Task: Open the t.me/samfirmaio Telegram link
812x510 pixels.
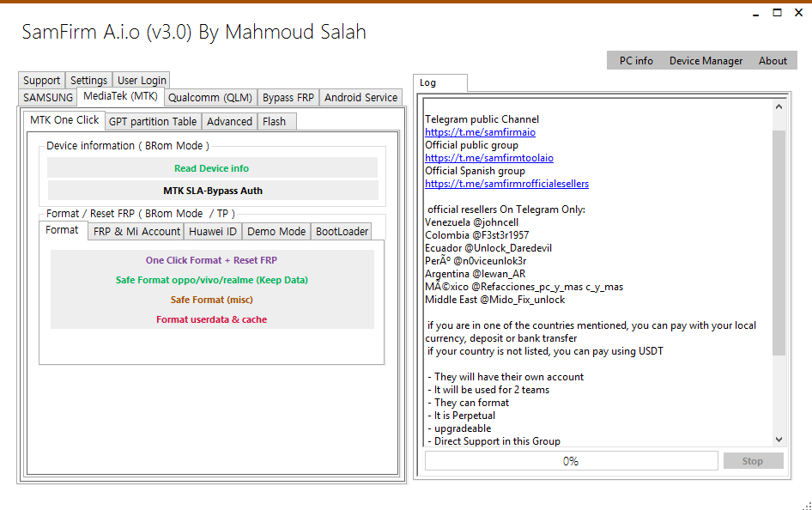Action: pos(480,132)
